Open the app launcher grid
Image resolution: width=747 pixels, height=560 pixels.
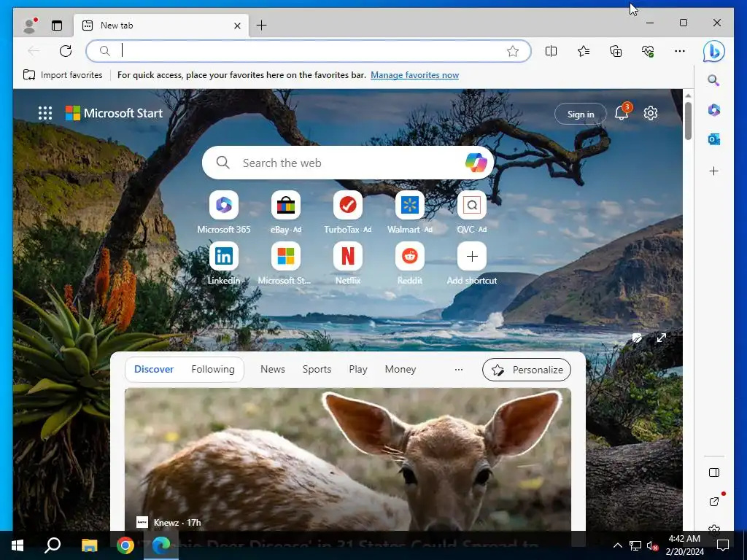click(45, 113)
